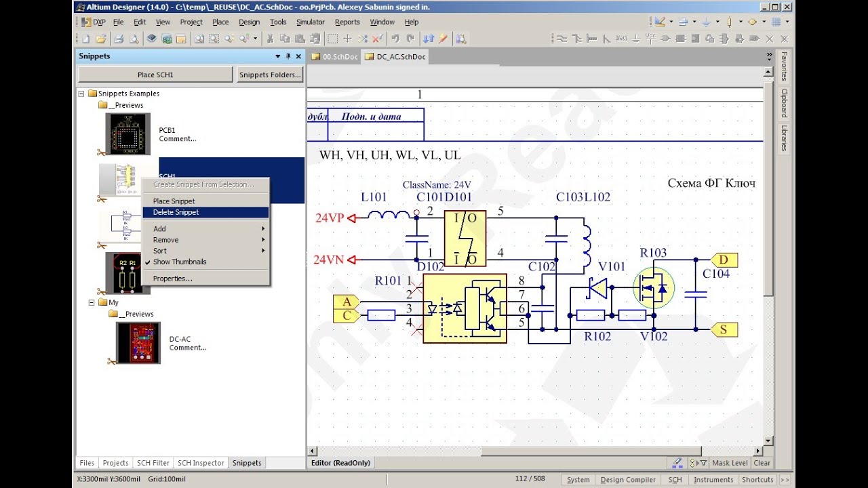The image size is (868, 488).
Task: Click the System status bar button
Action: pos(578,480)
